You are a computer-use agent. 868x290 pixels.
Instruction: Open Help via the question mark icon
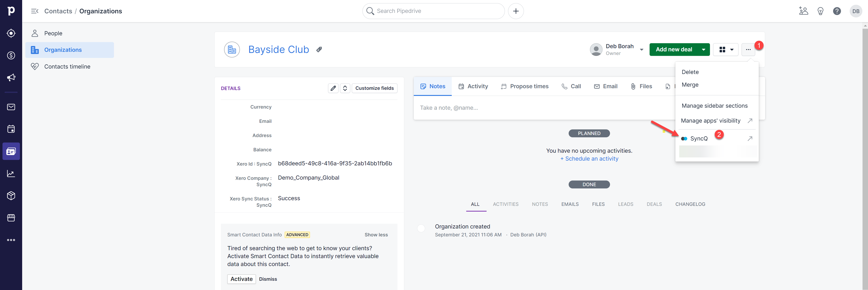tap(837, 11)
